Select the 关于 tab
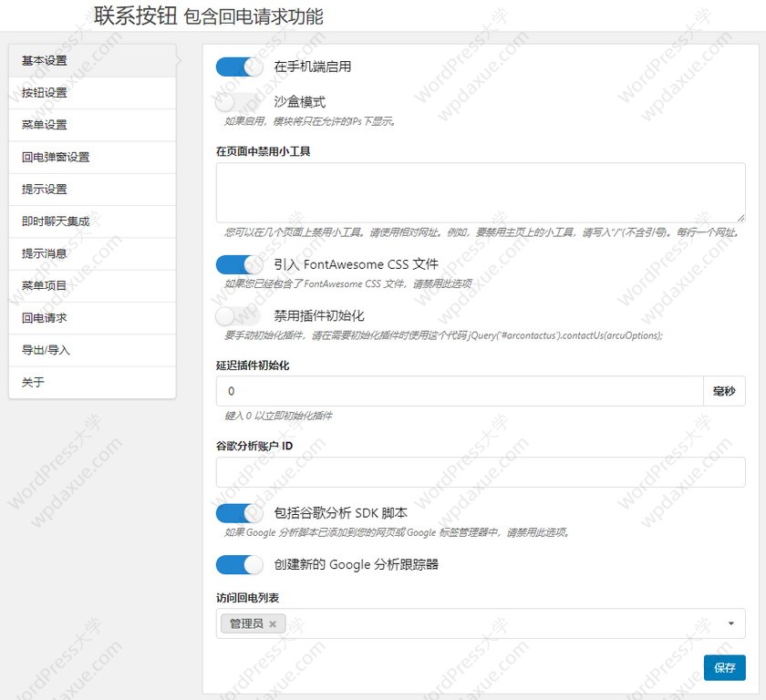Viewport: 766px width, 700px height. [x=91, y=382]
